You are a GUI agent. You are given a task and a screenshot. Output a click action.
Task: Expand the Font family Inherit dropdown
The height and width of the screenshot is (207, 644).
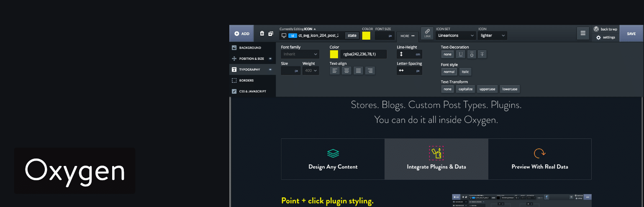[x=300, y=54]
